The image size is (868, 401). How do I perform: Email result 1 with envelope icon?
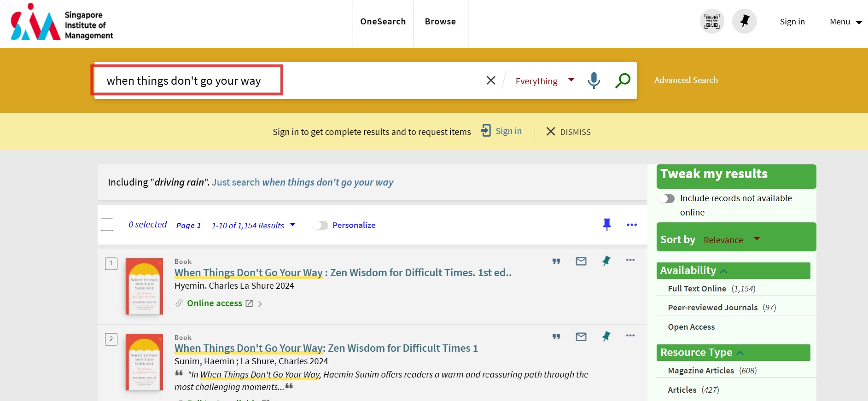[581, 261]
